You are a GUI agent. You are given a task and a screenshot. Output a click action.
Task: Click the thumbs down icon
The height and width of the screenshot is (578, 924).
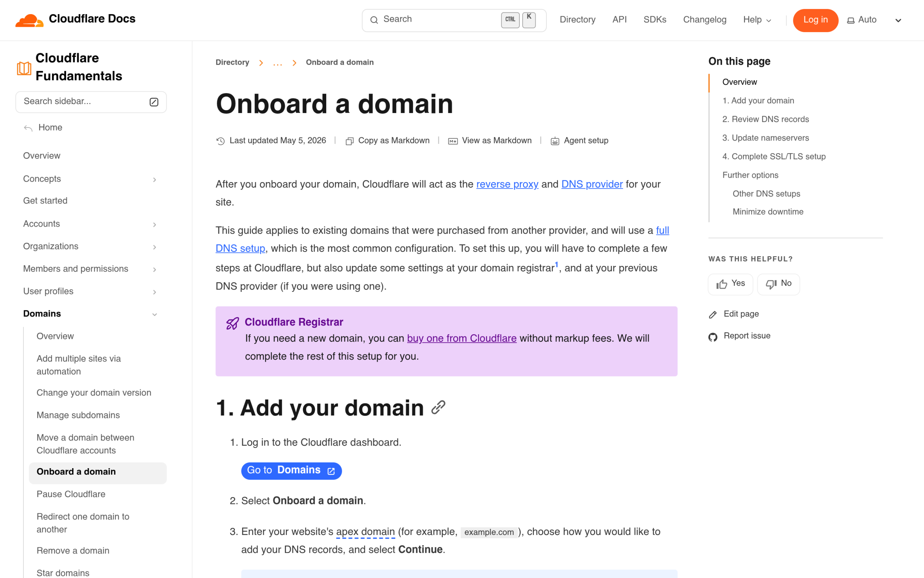click(x=771, y=284)
